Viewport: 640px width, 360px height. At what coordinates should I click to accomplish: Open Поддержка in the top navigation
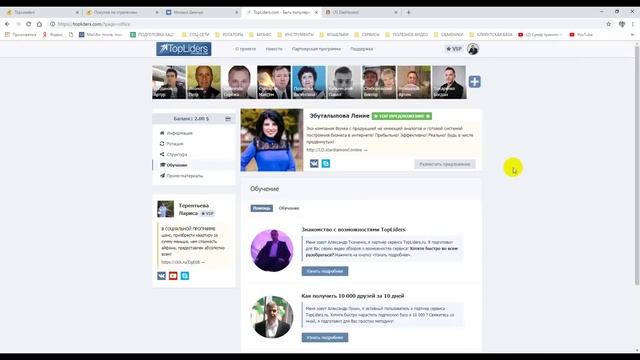coord(362,49)
